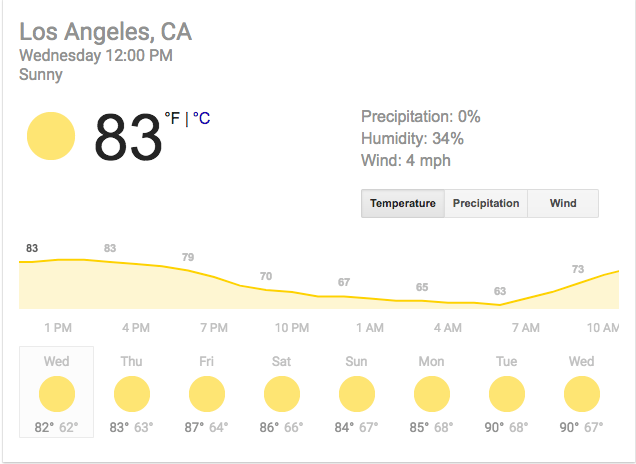Click the first Wed forecast sun icon

point(56,394)
